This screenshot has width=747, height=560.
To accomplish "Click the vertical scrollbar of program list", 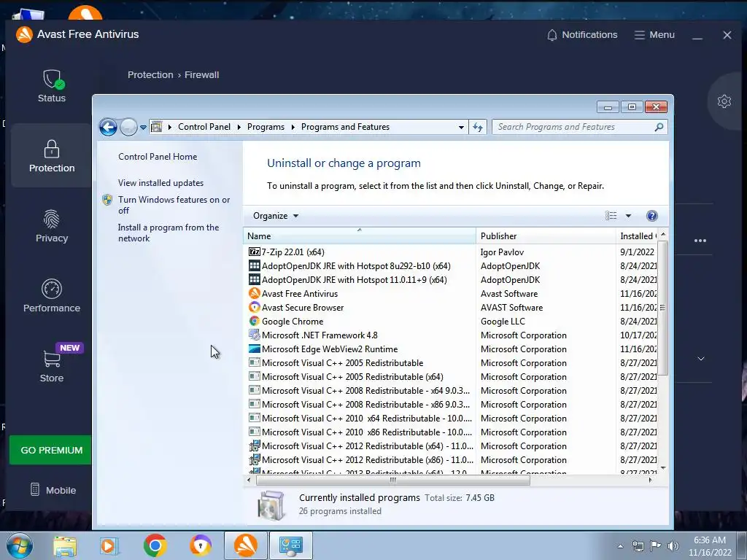I will coord(662,307).
